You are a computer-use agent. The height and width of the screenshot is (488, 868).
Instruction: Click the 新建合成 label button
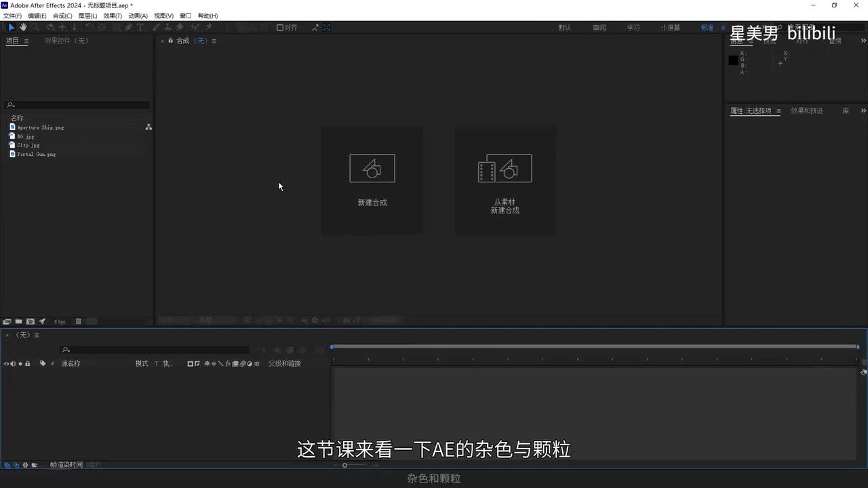click(x=372, y=203)
